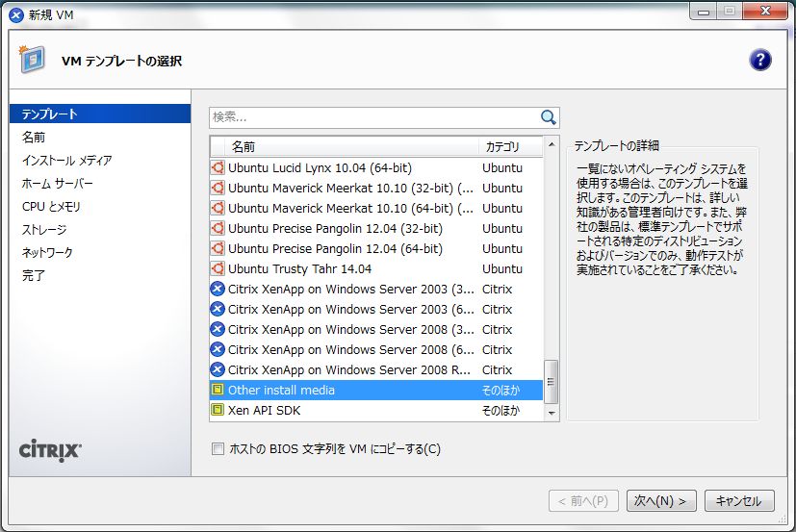The height and width of the screenshot is (532, 796).
Task: Select Citrix XenApp on Windows Server 2008 R... template
Action: click(x=376, y=369)
